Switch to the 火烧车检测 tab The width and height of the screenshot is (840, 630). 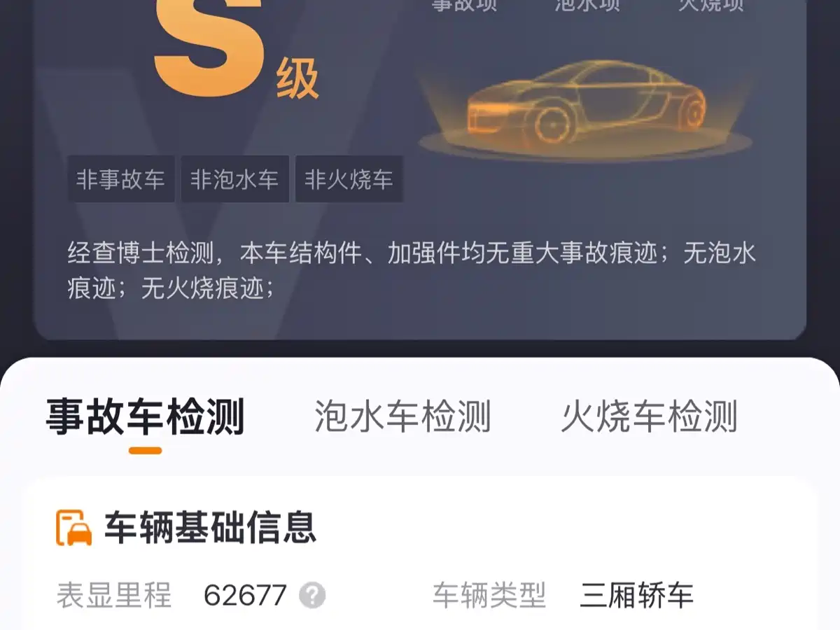650,416
